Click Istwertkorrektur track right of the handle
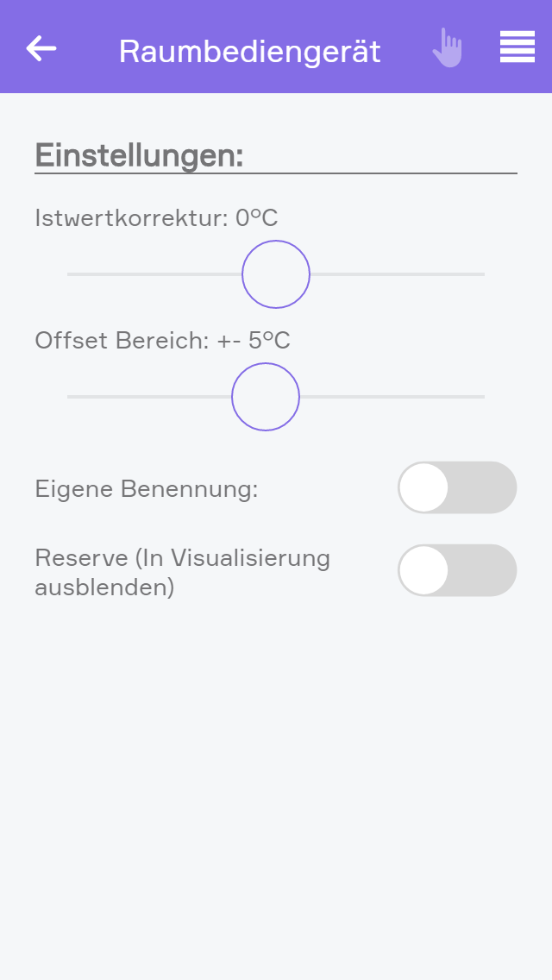The width and height of the screenshot is (552, 980). click(397, 274)
